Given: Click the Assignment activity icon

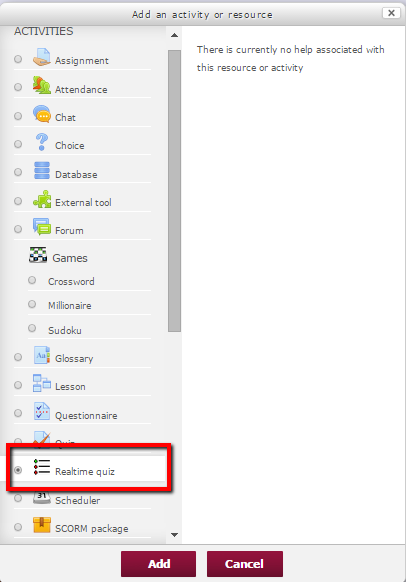Looking at the screenshot, I should tap(42, 57).
